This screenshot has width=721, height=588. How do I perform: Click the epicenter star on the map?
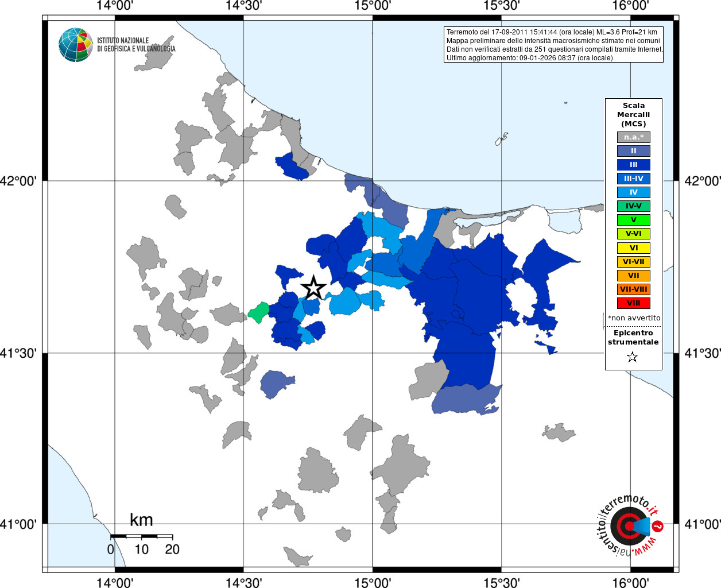[313, 288]
